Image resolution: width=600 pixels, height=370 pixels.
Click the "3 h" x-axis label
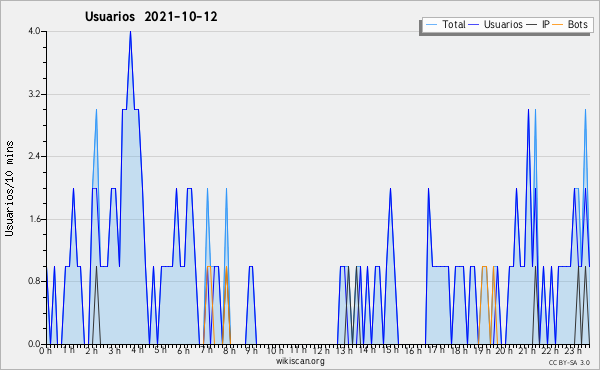coord(114,350)
